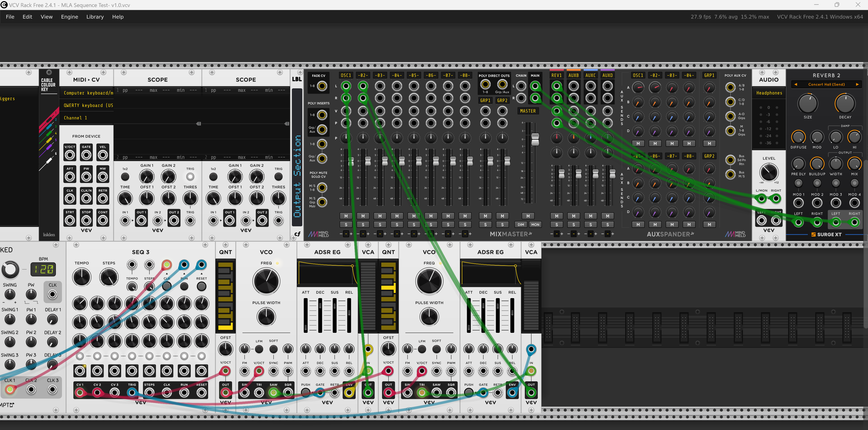Click the MASTER fader handle
Viewport: 868px width, 430px height.
(x=535, y=139)
